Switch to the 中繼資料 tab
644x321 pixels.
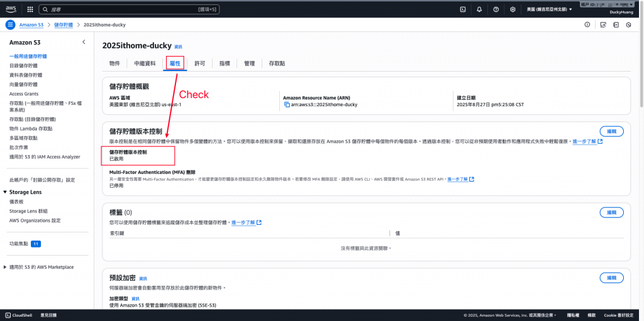point(145,63)
